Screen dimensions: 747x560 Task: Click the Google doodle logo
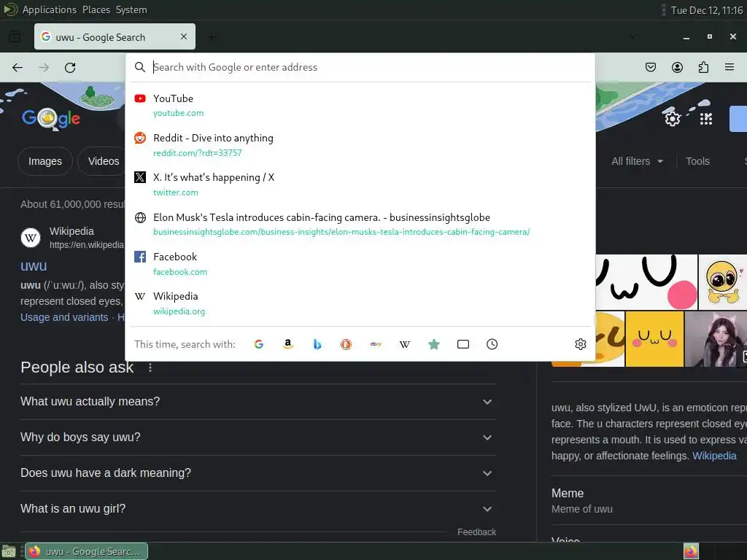pos(51,119)
